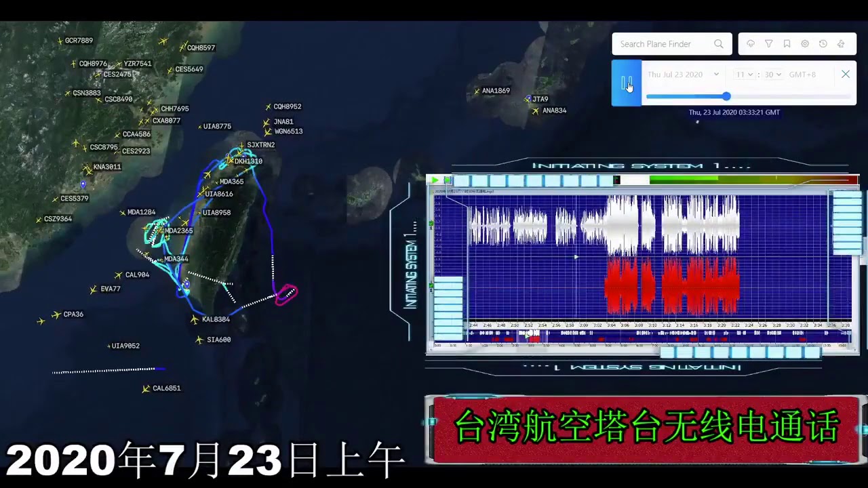Image resolution: width=868 pixels, height=488 pixels.
Task: Open the settings gear icon
Action: (805, 44)
